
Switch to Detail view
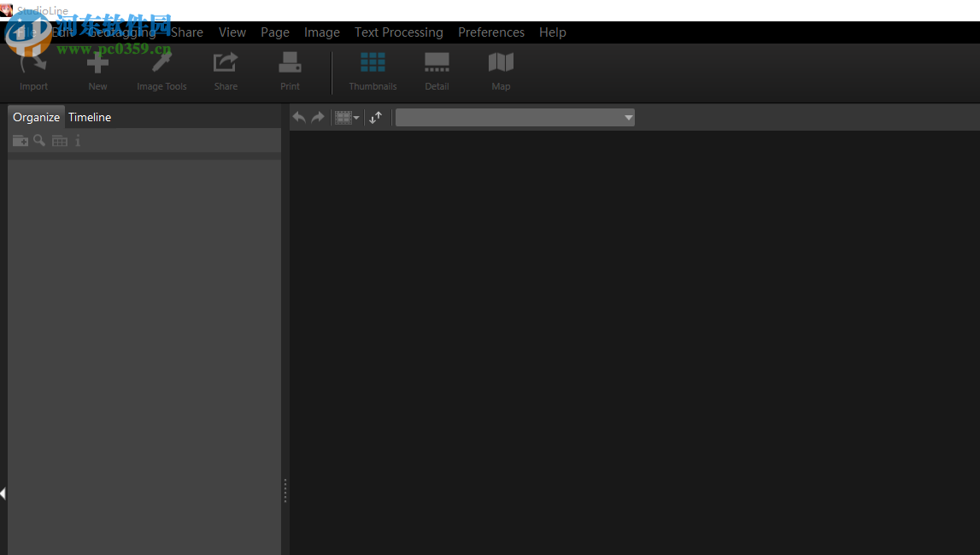tap(437, 72)
